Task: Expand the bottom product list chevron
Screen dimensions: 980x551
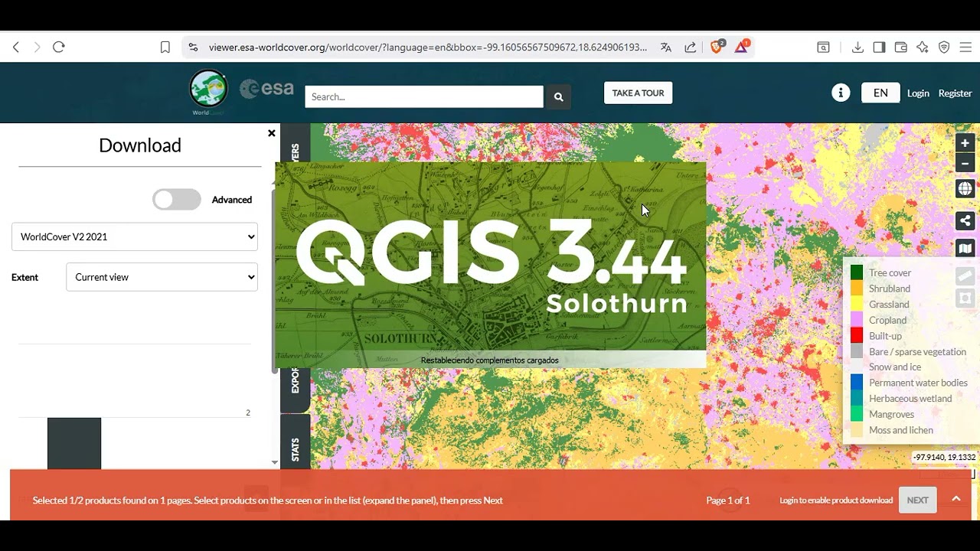Action: [x=956, y=499]
